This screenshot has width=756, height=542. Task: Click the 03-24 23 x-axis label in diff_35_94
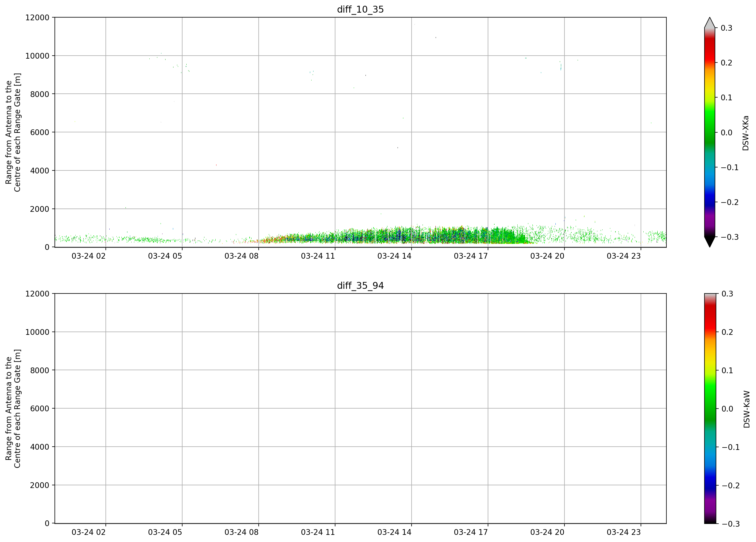click(624, 532)
